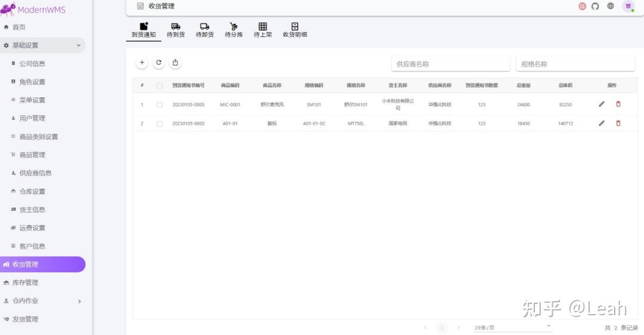Viewport: 644px width, 335px height.
Task: Open the 20条/页 page size dropdown
Action: pyautogui.click(x=512, y=328)
